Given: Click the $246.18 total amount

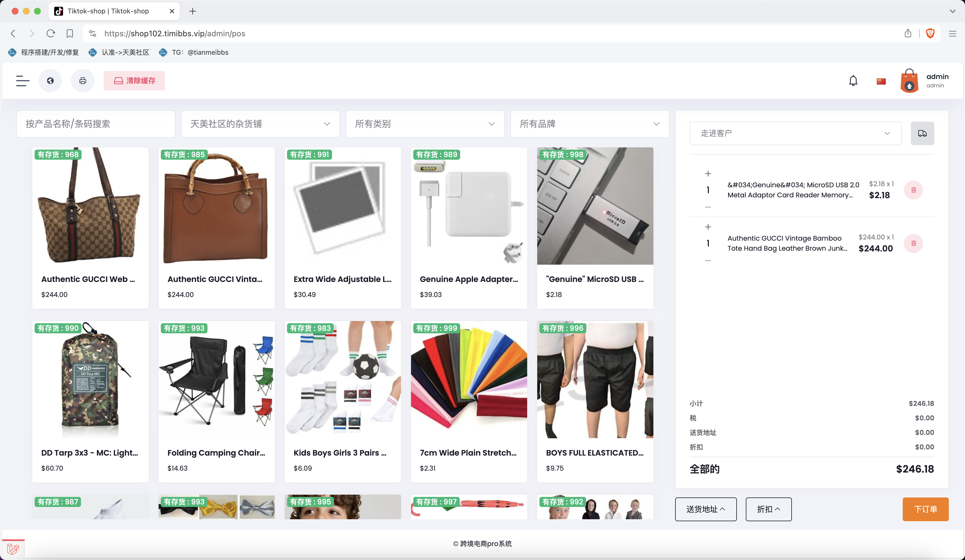Looking at the screenshot, I should click(915, 469).
